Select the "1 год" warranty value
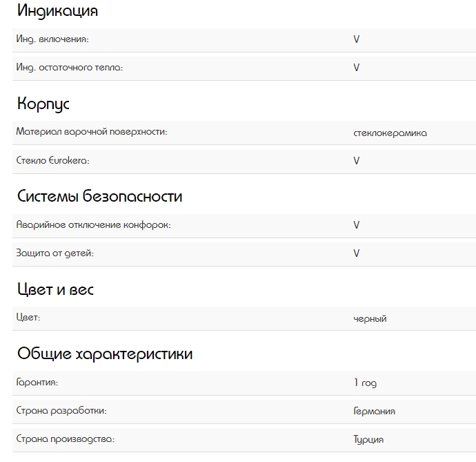476x462 pixels. tap(365, 383)
